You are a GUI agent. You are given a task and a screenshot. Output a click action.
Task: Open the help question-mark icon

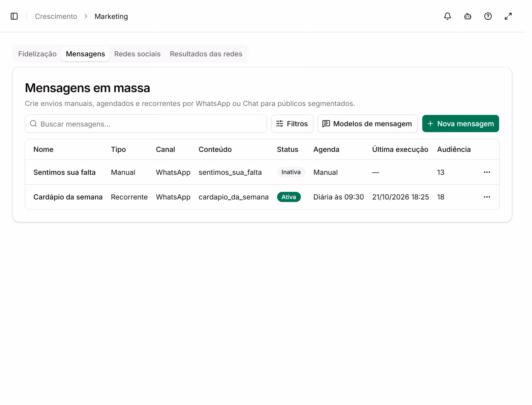coord(488,16)
